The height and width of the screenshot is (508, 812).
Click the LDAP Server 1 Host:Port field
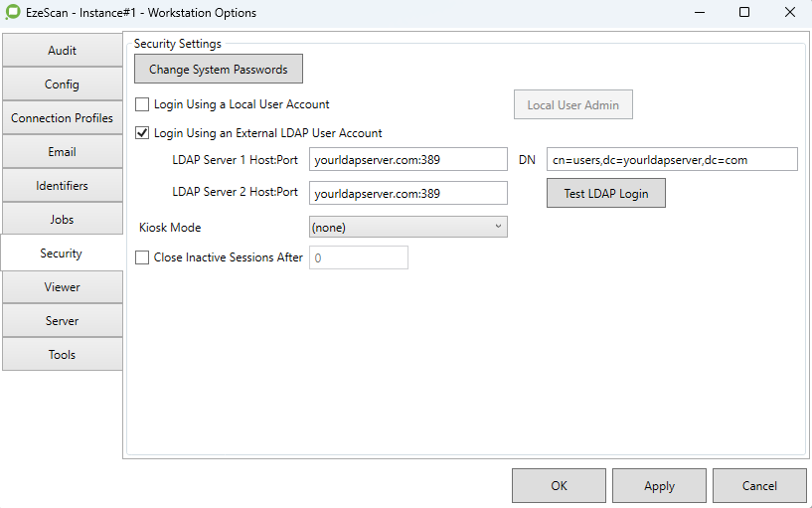pyautogui.click(x=407, y=160)
